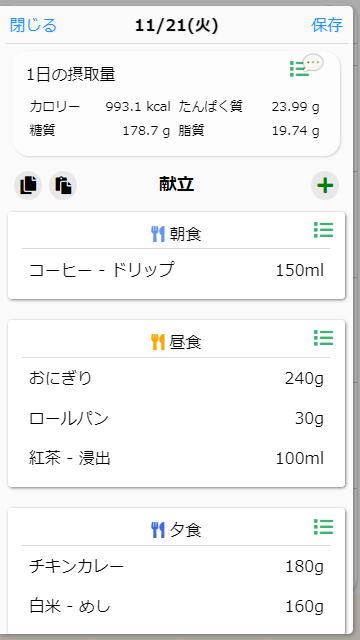Viewport: 360px width, 640px height.
Task: Click the 朝食 section header
Action: (x=176, y=234)
